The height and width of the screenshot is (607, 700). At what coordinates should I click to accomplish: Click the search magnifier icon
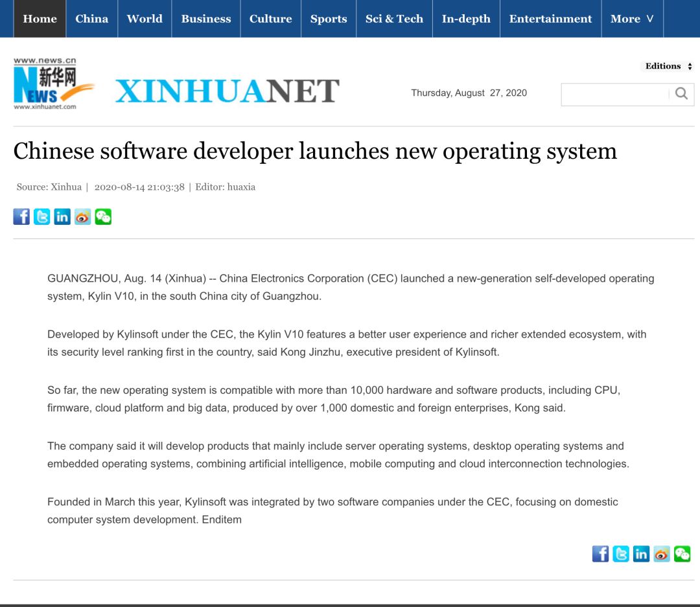(x=681, y=93)
